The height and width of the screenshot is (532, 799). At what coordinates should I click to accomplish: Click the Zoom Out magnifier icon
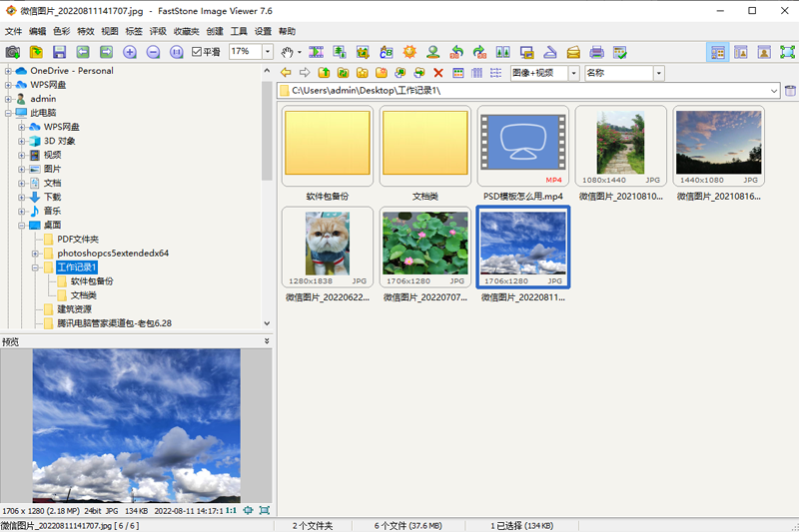tap(153, 52)
